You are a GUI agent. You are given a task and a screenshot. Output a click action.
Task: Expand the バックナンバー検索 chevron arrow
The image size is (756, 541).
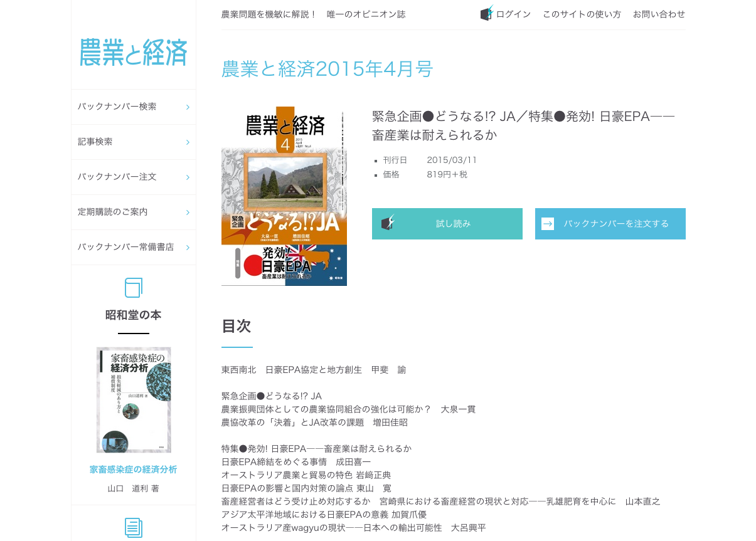(188, 107)
